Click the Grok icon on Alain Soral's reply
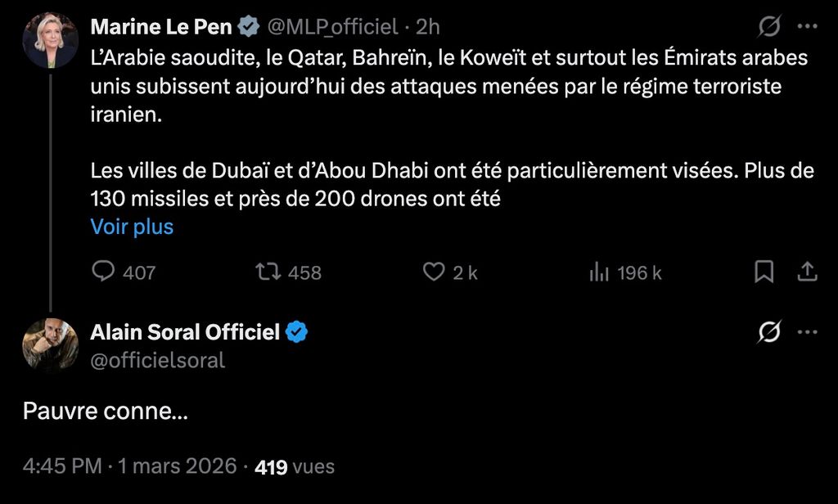Screen dimensions: 838x504 click(x=768, y=332)
